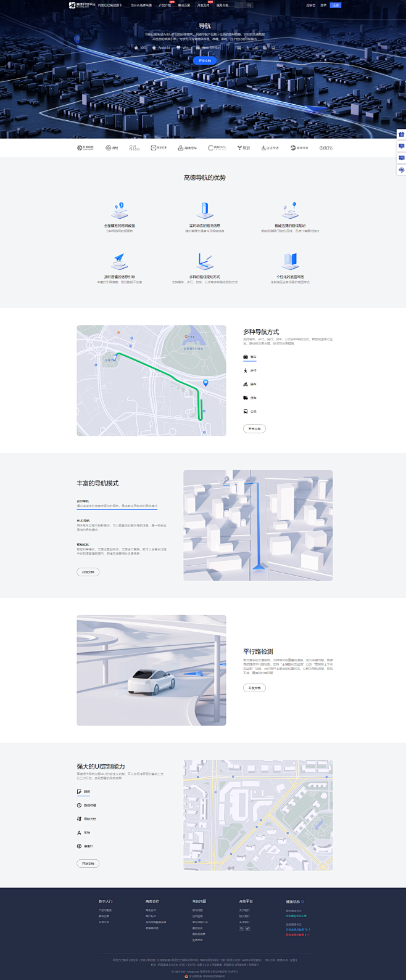Open the footer 产品与服务 link

[x=105, y=910]
